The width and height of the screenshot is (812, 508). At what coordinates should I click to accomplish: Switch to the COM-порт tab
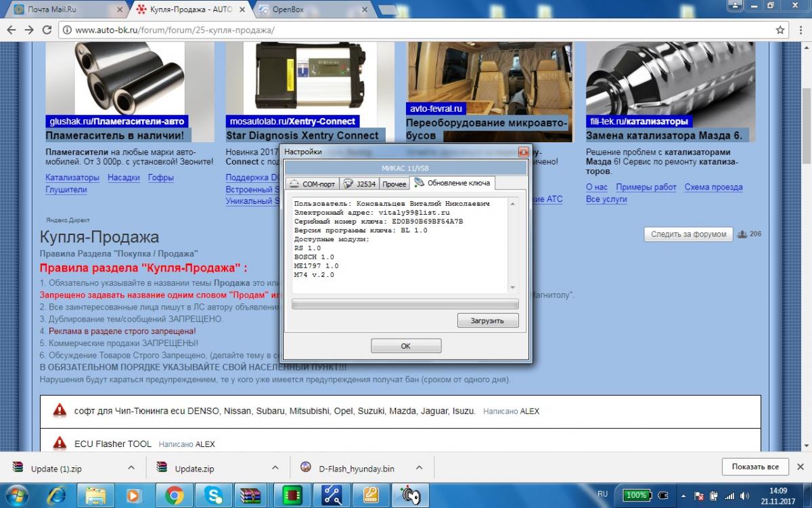tap(312, 184)
